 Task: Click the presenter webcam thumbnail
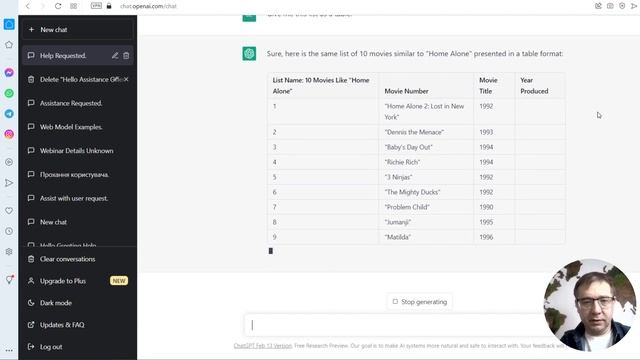click(590, 305)
